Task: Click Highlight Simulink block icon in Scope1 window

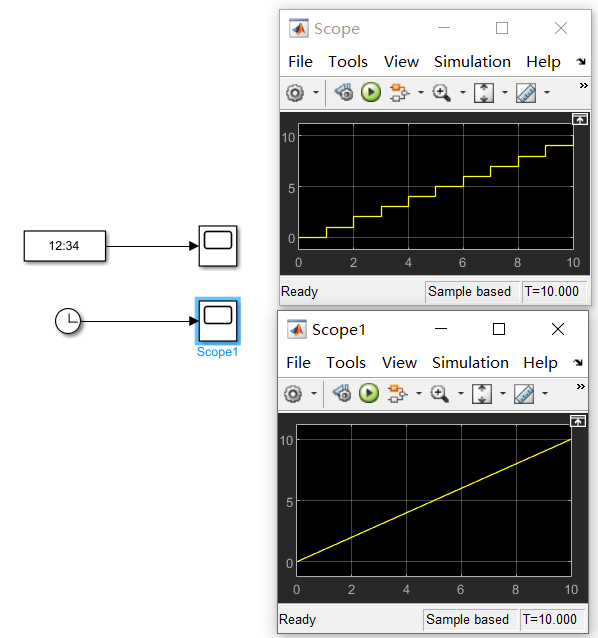Action: [x=342, y=393]
